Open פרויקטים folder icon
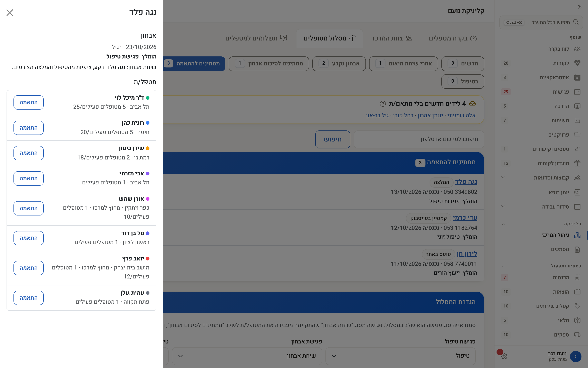This screenshot has width=588, height=368. tap(577, 135)
